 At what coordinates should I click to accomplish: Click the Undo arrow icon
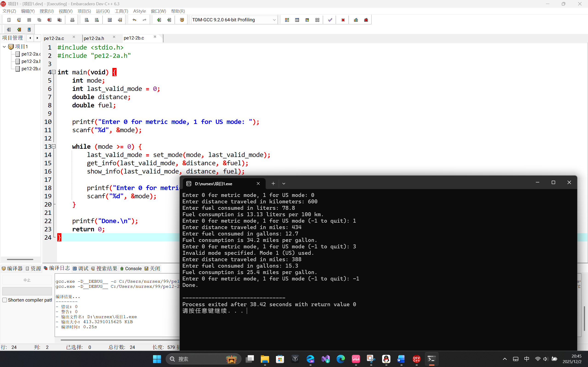pos(134,20)
